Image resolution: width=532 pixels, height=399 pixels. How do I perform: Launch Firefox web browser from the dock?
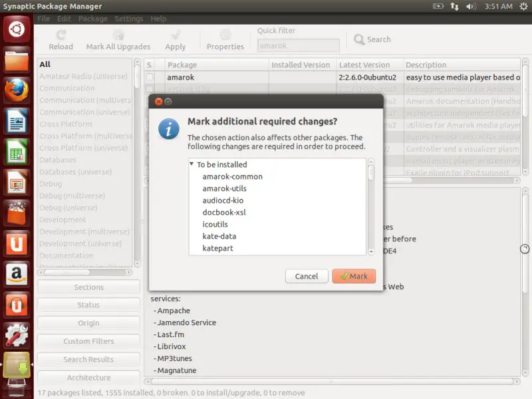click(x=16, y=90)
